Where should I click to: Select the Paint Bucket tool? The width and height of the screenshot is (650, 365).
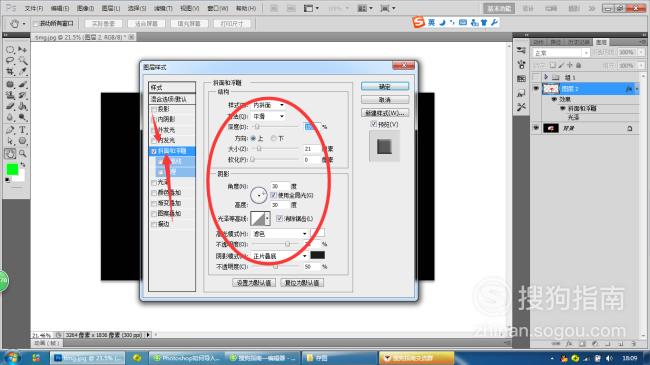(x=23, y=106)
